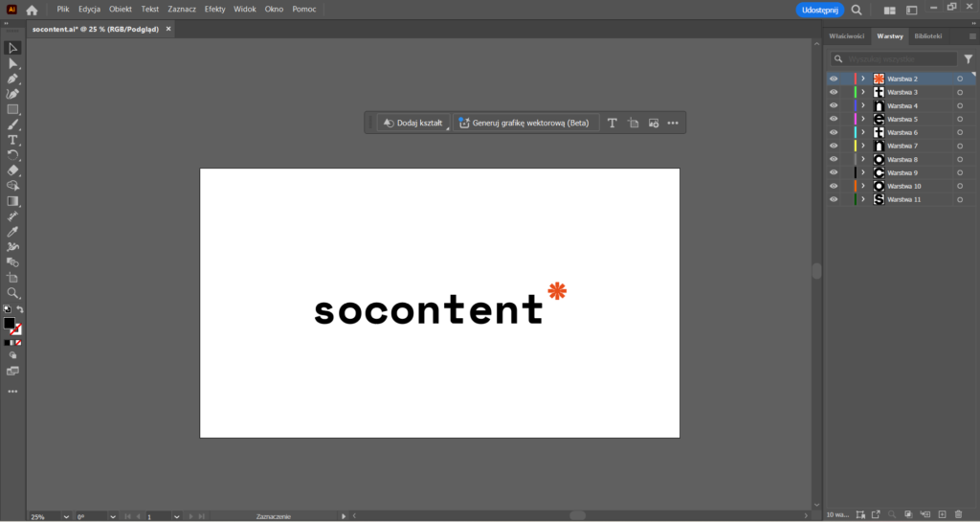Select the Zoom tool in the toolbar
Viewport: 980px width, 522px height.
[12, 293]
